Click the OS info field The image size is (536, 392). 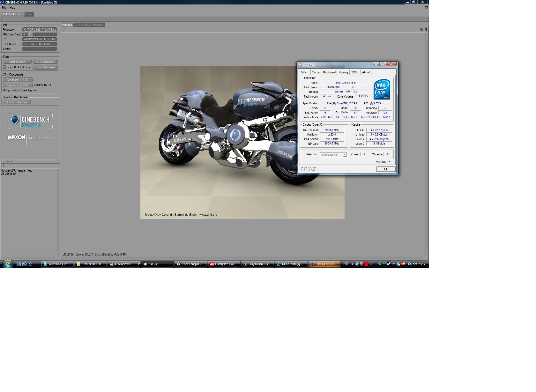click(x=40, y=39)
